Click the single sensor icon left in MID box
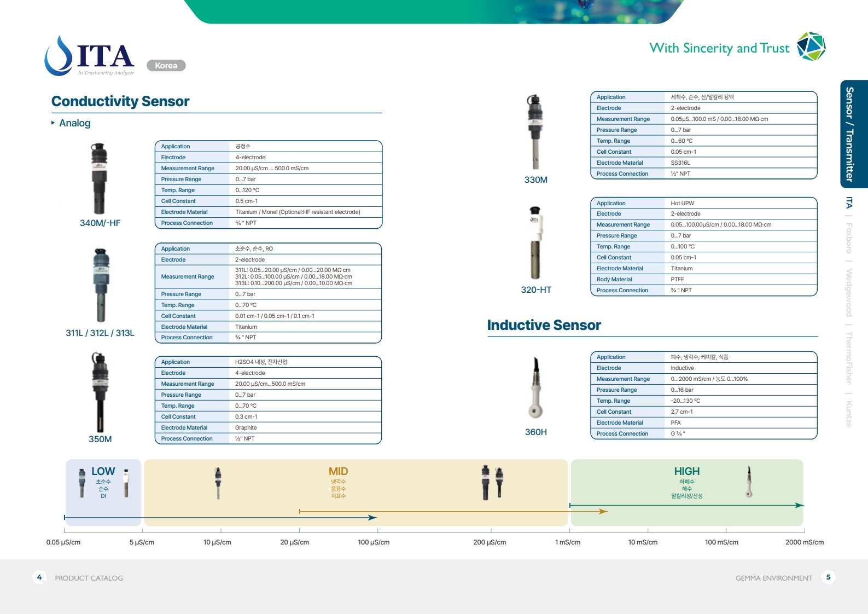The width and height of the screenshot is (868, 614). pos(218,483)
